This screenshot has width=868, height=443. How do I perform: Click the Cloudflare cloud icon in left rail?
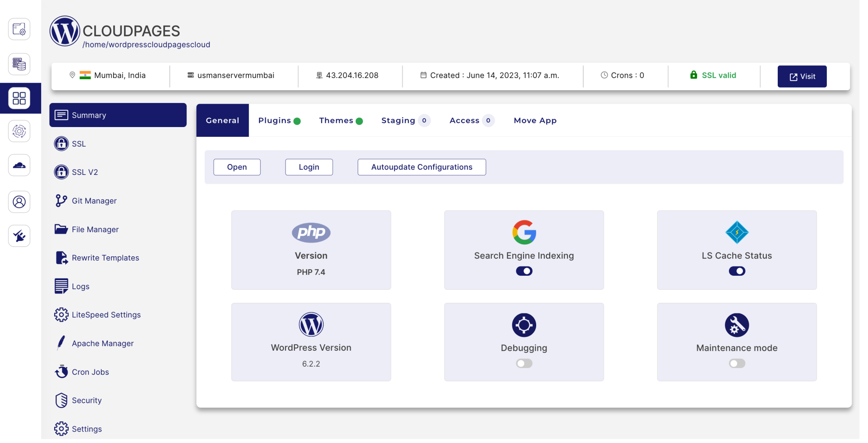click(x=19, y=165)
